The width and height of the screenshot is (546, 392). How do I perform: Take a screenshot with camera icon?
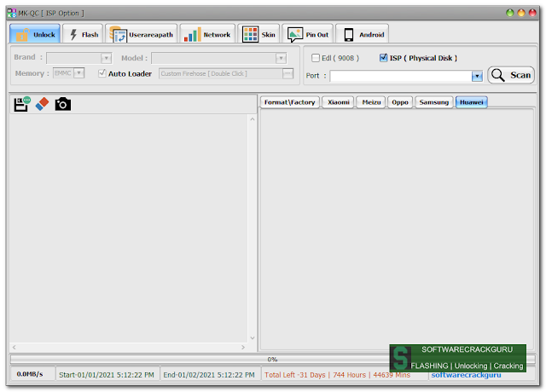point(62,104)
